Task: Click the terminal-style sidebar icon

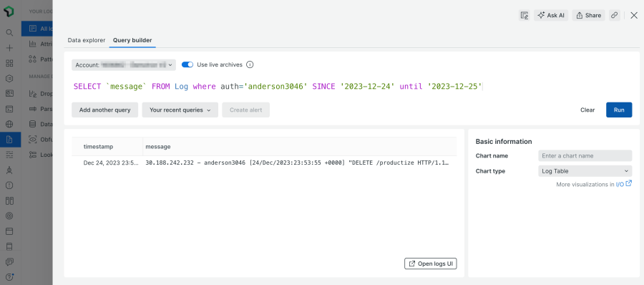Action: [x=9, y=109]
